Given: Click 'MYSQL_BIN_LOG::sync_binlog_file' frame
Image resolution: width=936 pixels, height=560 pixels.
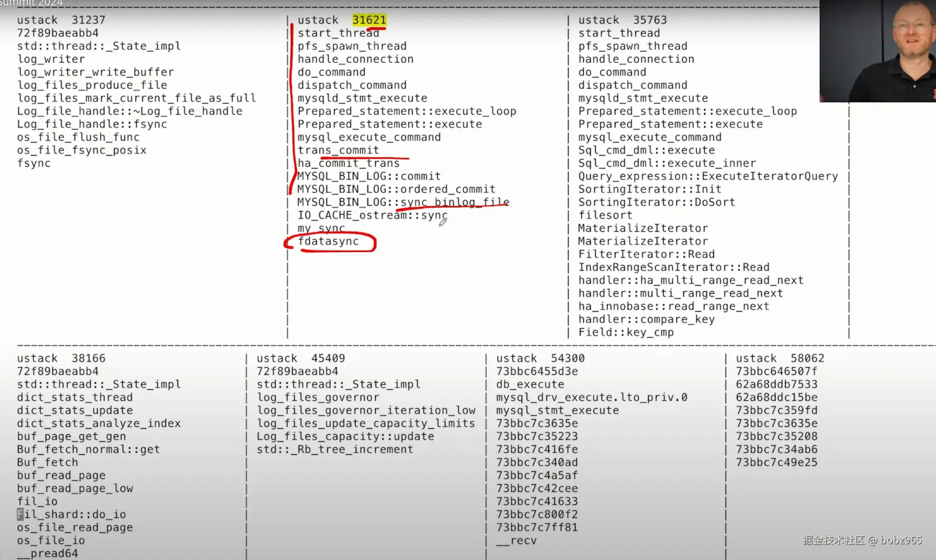Looking at the screenshot, I should point(403,202).
